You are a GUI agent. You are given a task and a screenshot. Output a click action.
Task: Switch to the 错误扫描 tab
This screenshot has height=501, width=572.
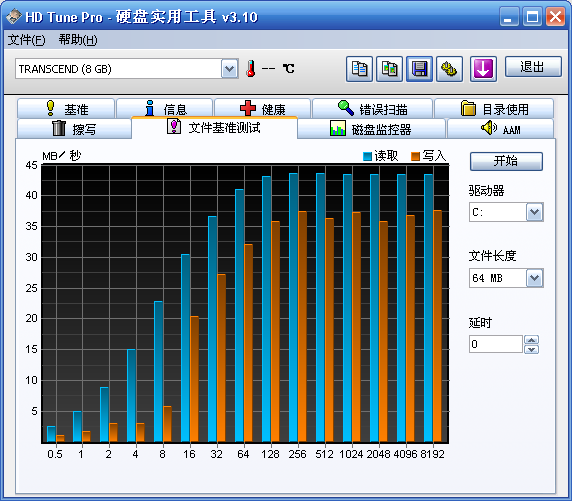coord(372,108)
